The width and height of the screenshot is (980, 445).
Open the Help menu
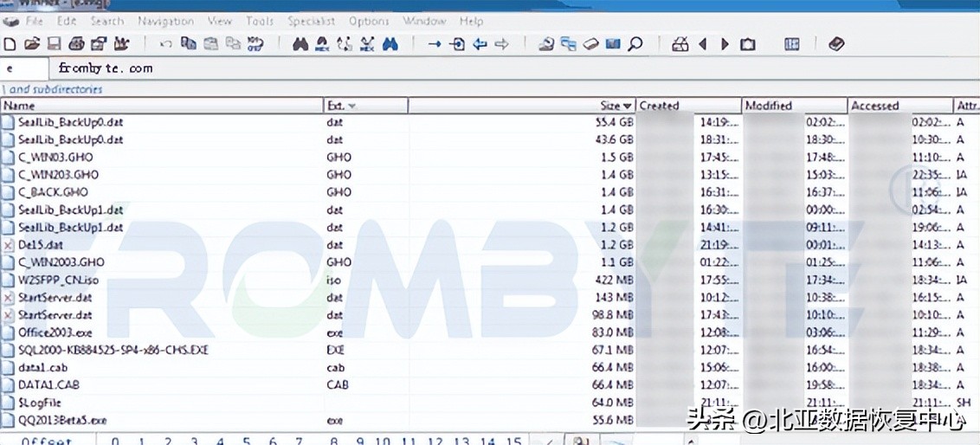pyautogui.click(x=471, y=21)
